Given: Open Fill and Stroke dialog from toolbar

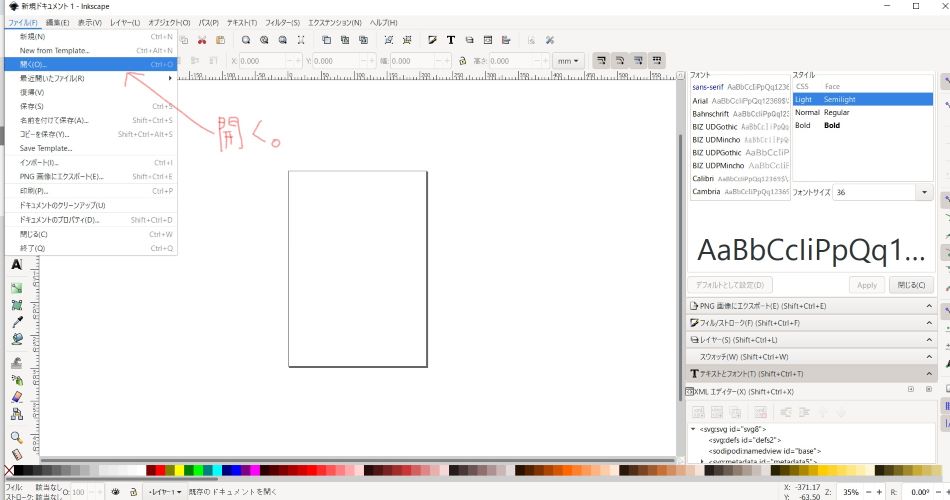Looking at the screenshot, I should point(432,40).
